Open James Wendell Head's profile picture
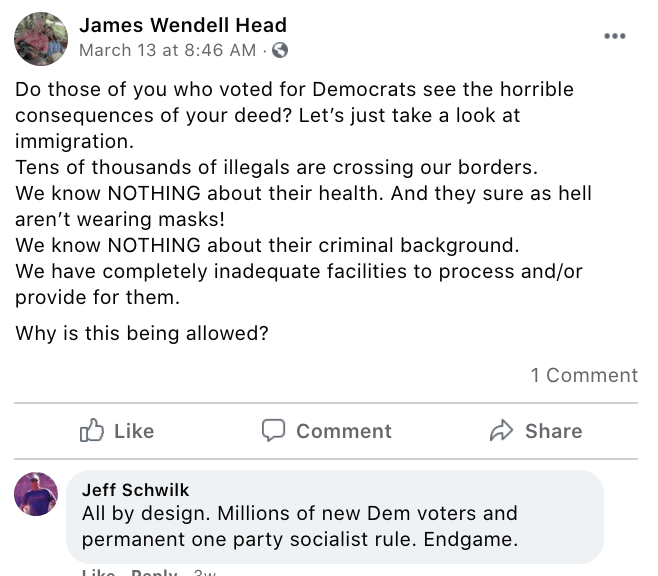The image size is (658, 576). (40, 38)
